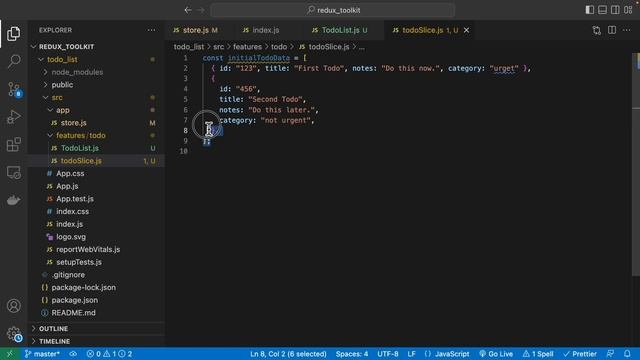Open setupTests.js file
Screen dimensions: 640x360
point(79,262)
